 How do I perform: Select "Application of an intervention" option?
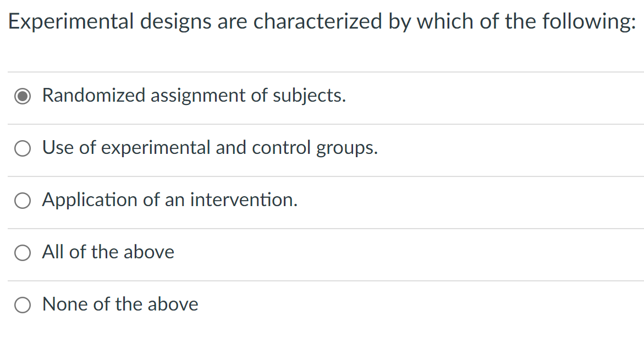tap(22, 200)
